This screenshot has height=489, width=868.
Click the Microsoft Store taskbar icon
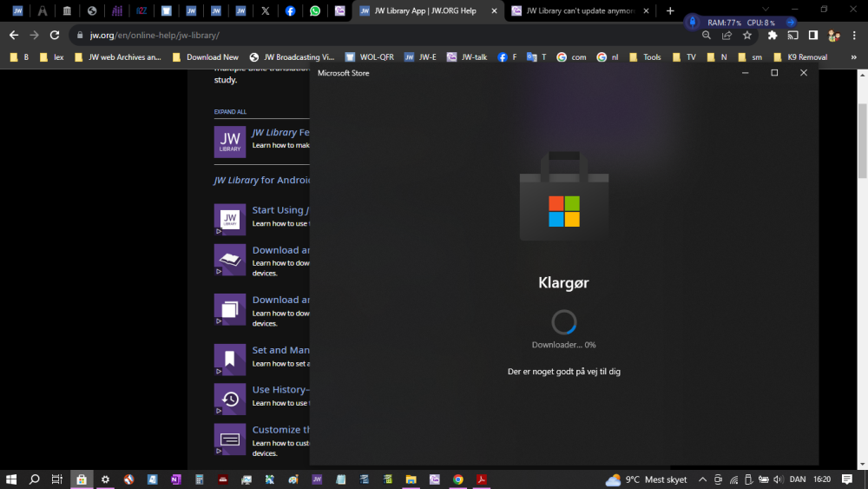82,479
